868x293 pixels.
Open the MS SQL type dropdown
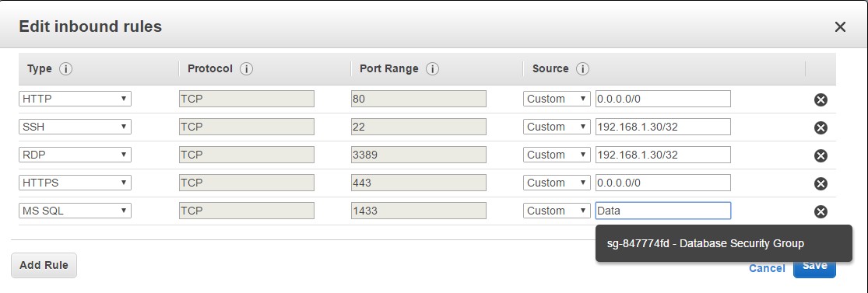tap(75, 211)
